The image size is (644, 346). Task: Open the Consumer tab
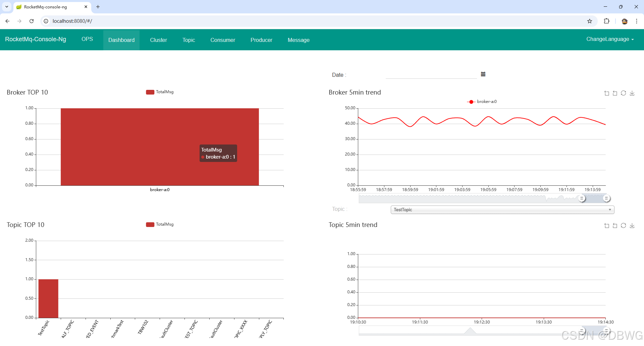pyautogui.click(x=223, y=40)
